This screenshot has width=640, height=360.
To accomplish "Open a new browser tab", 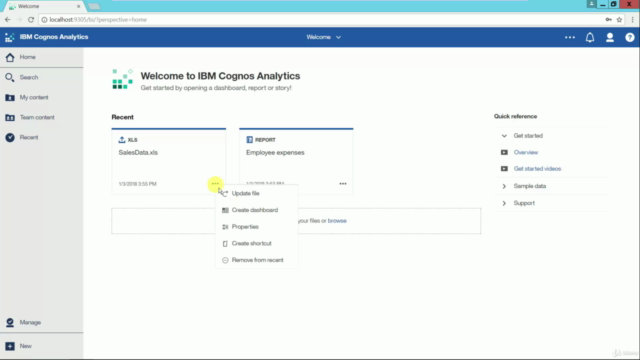I will (94, 7).
